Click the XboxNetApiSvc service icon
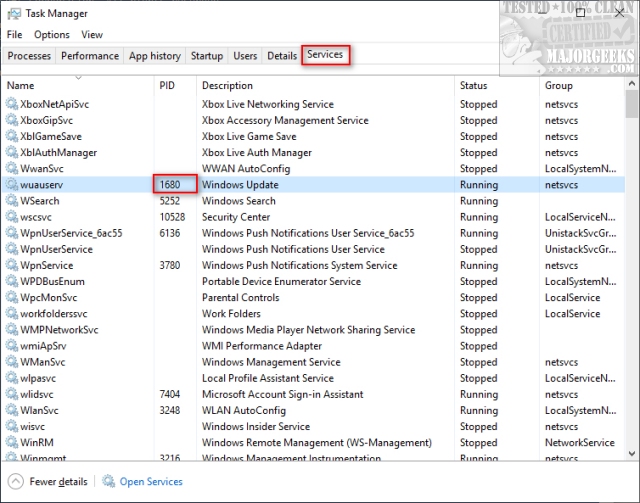This screenshot has width=640, height=503. pyautogui.click(x=12, y=104)
